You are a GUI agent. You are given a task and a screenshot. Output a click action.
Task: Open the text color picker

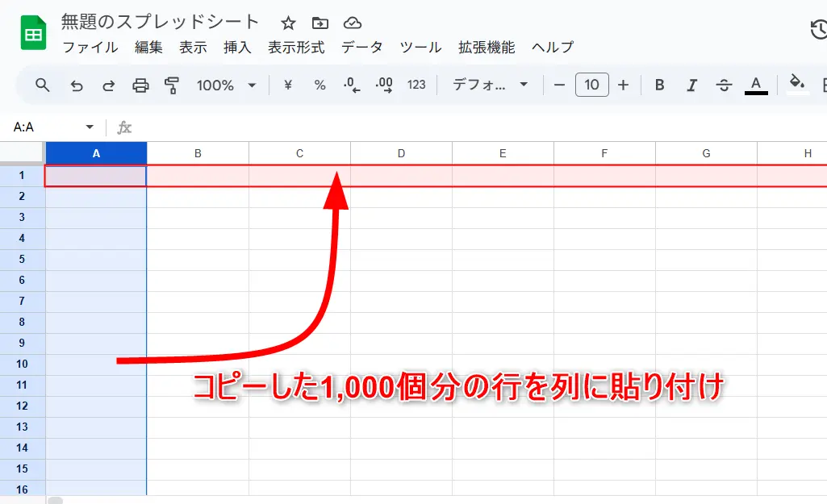[x=756, y=85]
